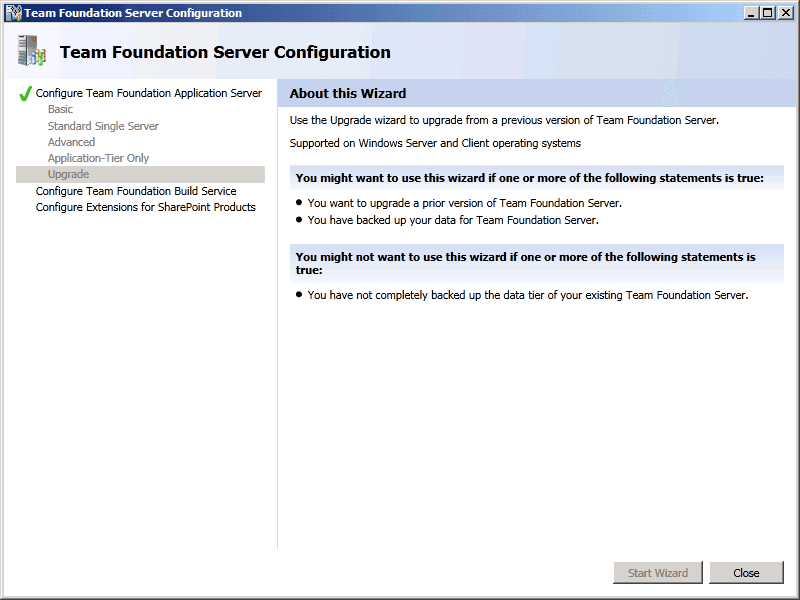The image size is (800, 600).
Task: Select Standard Single Server configuration
Action: (x=103, y=126)
